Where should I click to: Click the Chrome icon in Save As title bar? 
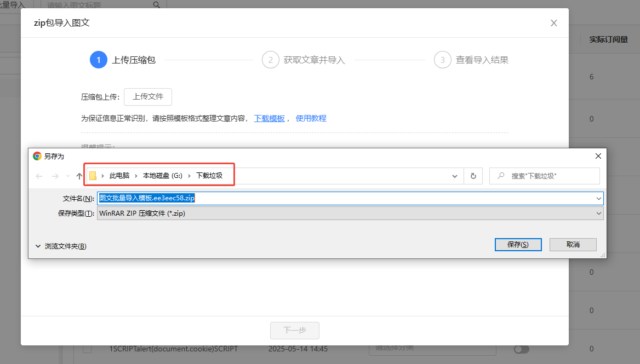pos(37,156)
